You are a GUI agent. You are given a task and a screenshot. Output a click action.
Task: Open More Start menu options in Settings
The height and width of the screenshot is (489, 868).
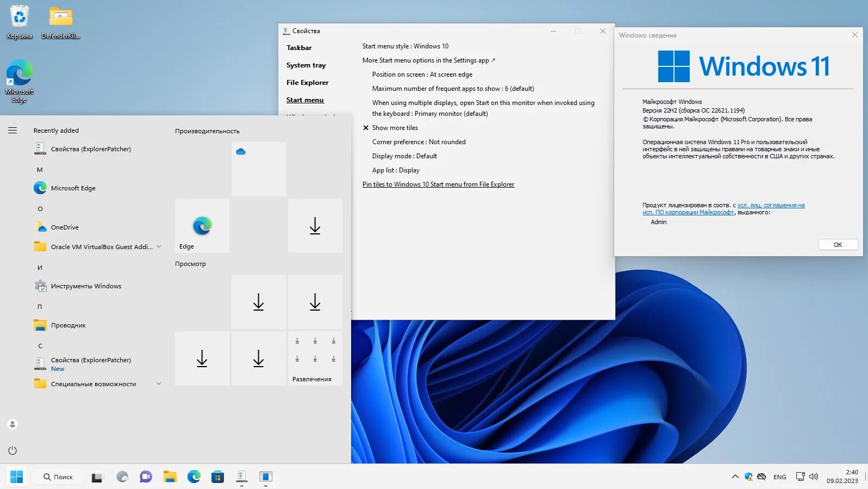coord(429,60)
